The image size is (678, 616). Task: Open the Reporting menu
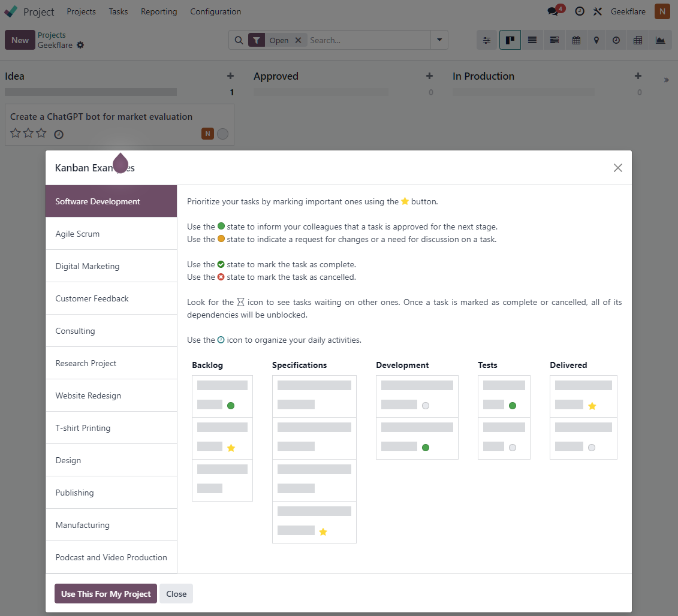(x=159, y=11)
